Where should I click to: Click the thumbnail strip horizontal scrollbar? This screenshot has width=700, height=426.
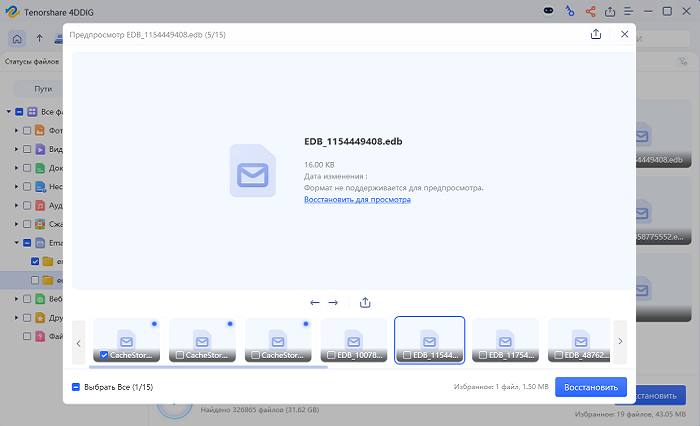tap(208, 367)
